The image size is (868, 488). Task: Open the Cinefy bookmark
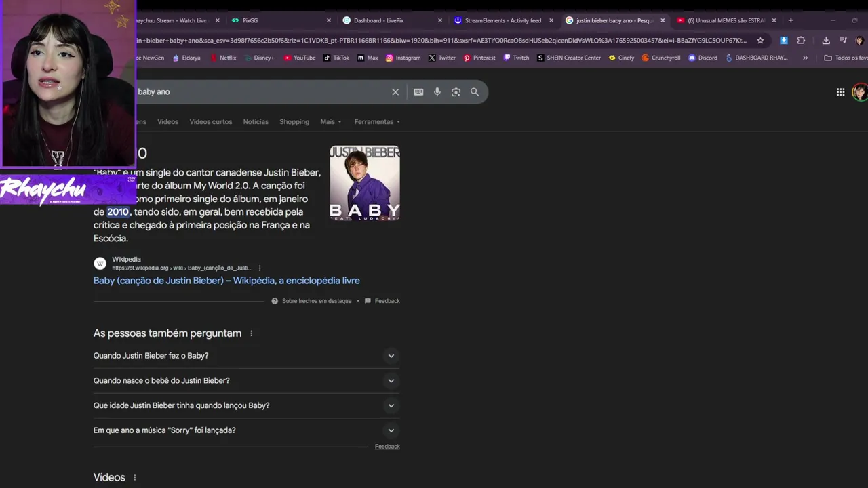tap(621, 58)
